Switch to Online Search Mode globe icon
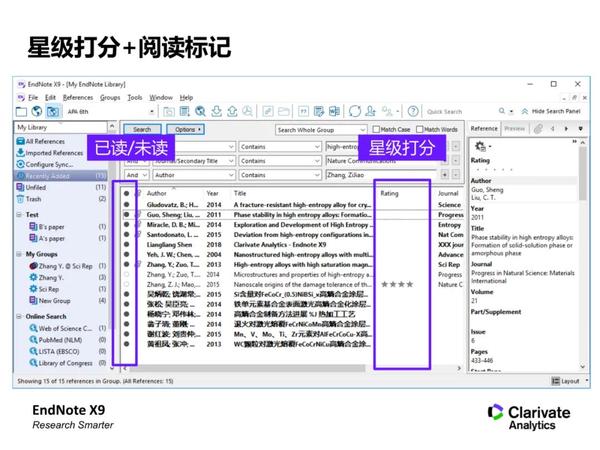The height and width of the screenshot is (450, 600). click(x=37, y=111)
